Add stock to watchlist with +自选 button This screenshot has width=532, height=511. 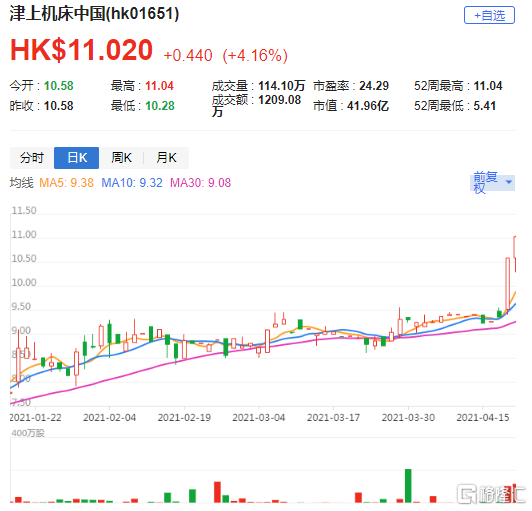point(489,15)
